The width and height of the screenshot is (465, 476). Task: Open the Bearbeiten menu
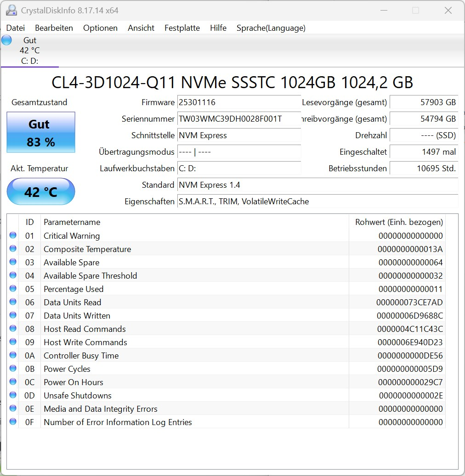(54, 28)
